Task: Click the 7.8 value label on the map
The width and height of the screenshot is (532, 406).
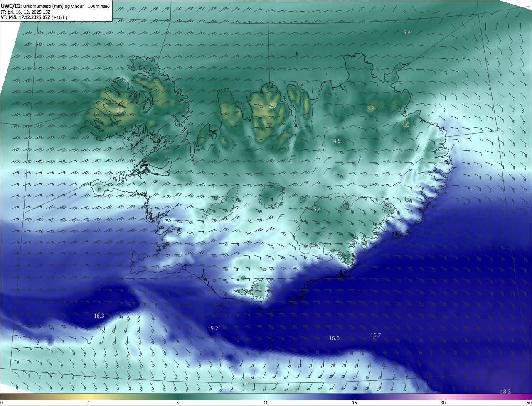Action: [x=55, y=352]
